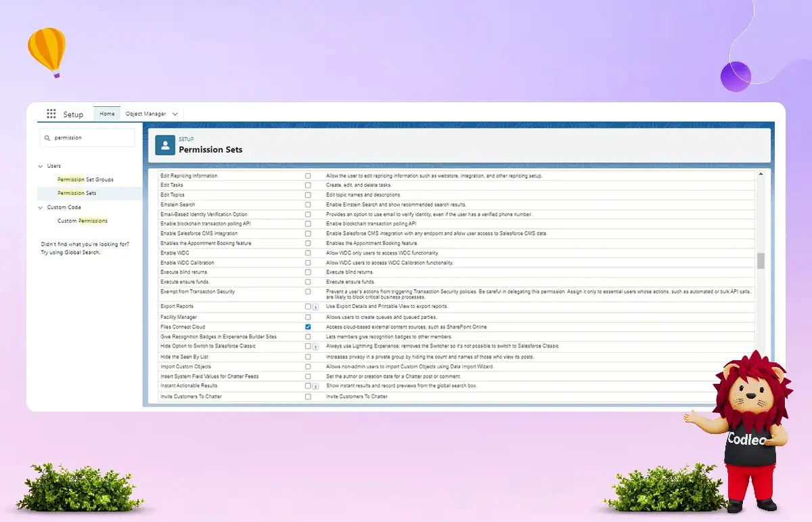Open info icon beside Export Reports
The height and width of the screenshot is (522, 812).
315,307
